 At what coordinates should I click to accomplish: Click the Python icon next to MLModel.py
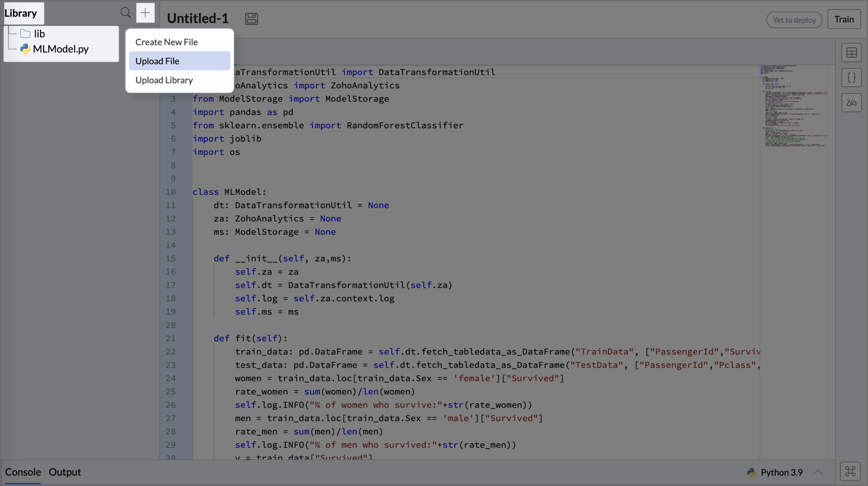pyautogui.click(x=25, y=49)
